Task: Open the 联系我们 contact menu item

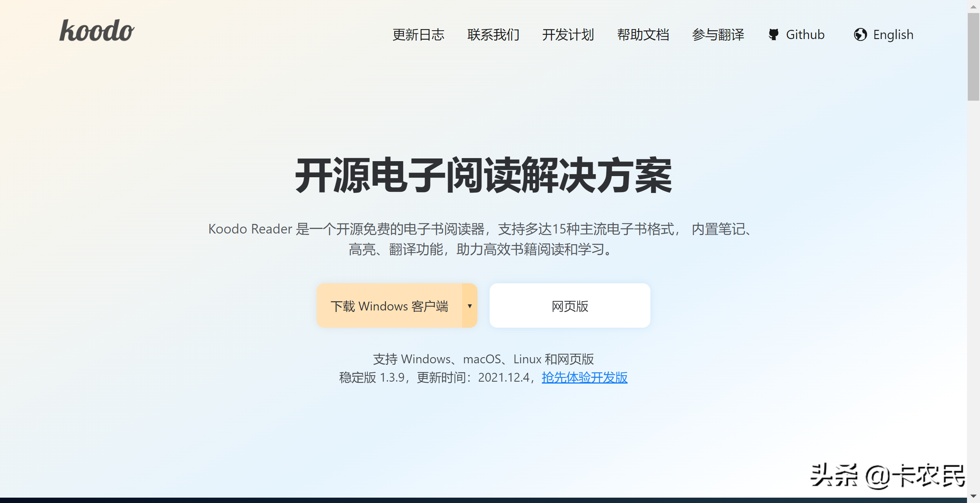Action: [x=493, y=35]
